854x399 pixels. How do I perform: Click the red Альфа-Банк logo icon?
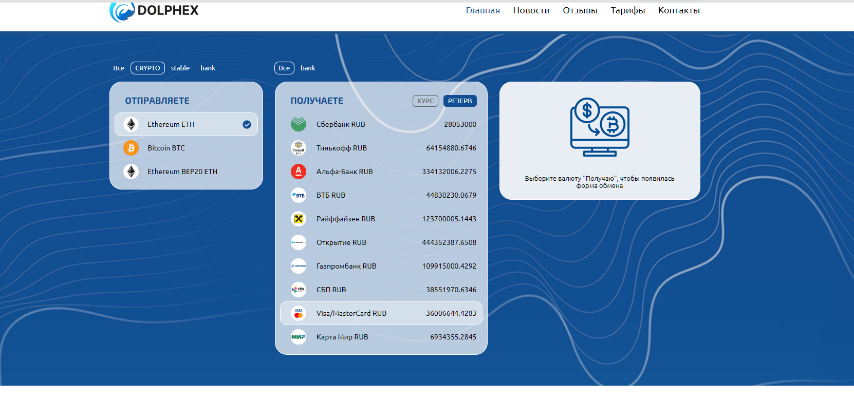tap(298, 172)
